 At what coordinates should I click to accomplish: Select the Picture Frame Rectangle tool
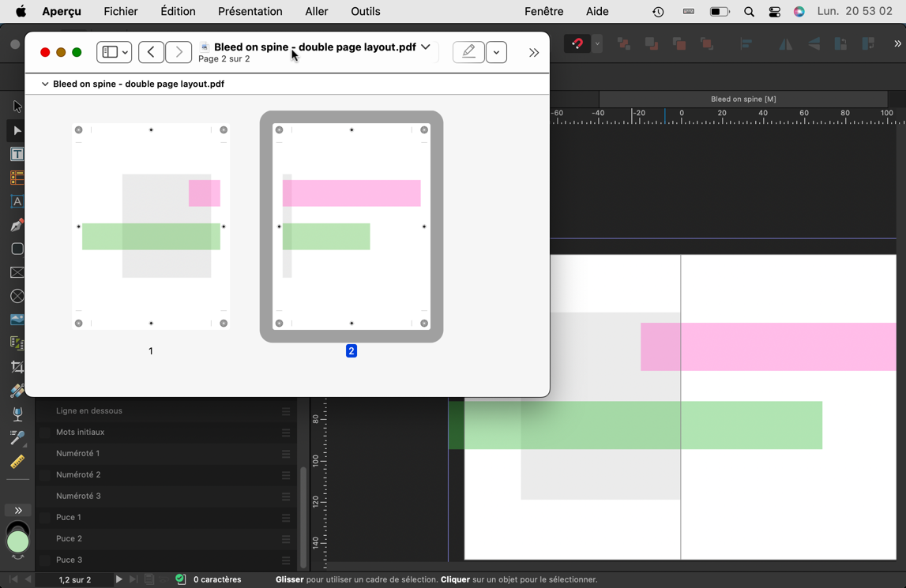click(17, 273)
